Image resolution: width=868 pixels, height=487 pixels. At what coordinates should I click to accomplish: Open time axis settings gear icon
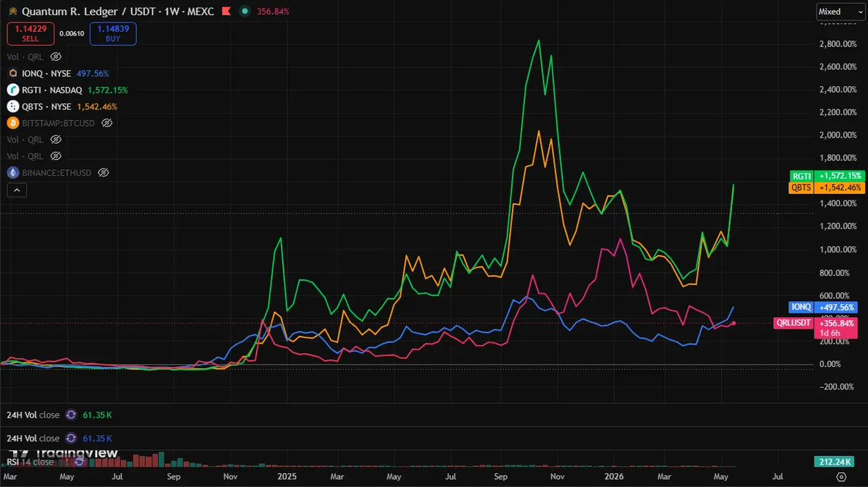(841, 476)
